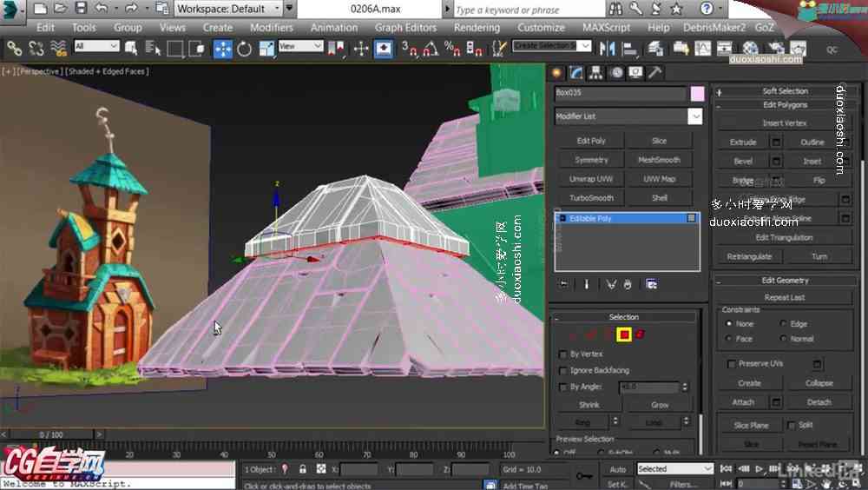868x490 pixels.
Task: Open the Material Editor icon
Action: coord(750,49)
